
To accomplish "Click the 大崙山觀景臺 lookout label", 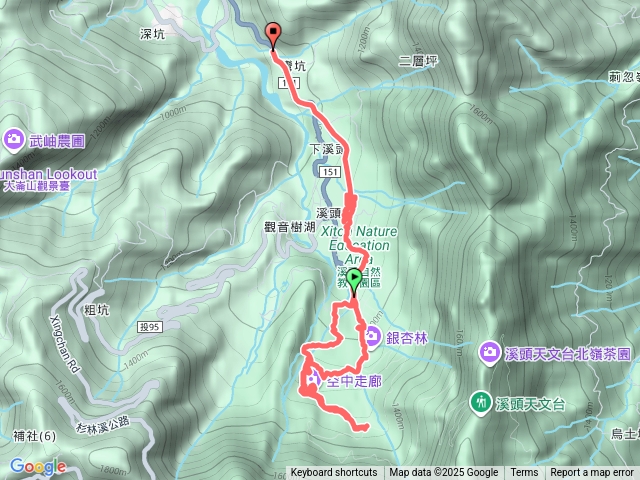I will pos(37,187).
